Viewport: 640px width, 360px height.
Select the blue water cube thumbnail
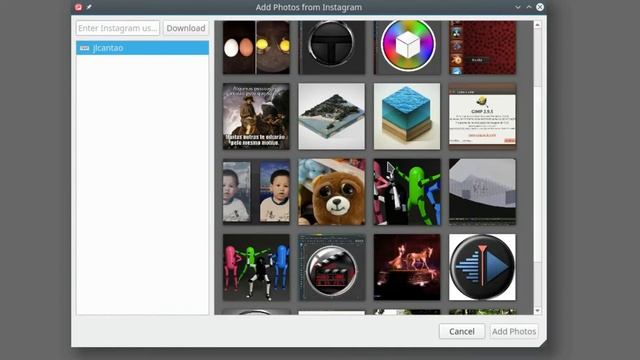click(407, 116)
